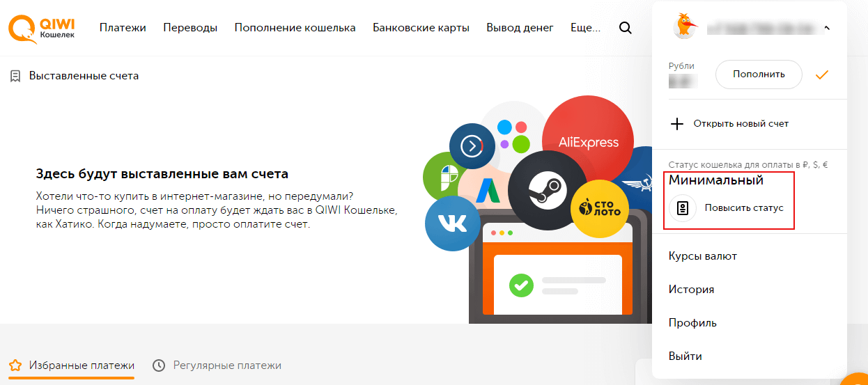Click the AliExpress red circle

(x=588, y=142)
